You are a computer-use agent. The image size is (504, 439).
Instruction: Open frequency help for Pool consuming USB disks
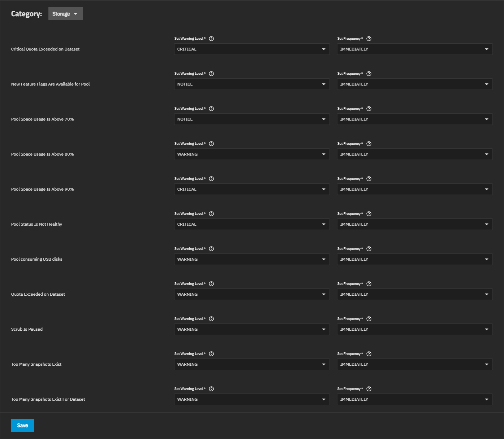tap(369, 249)
